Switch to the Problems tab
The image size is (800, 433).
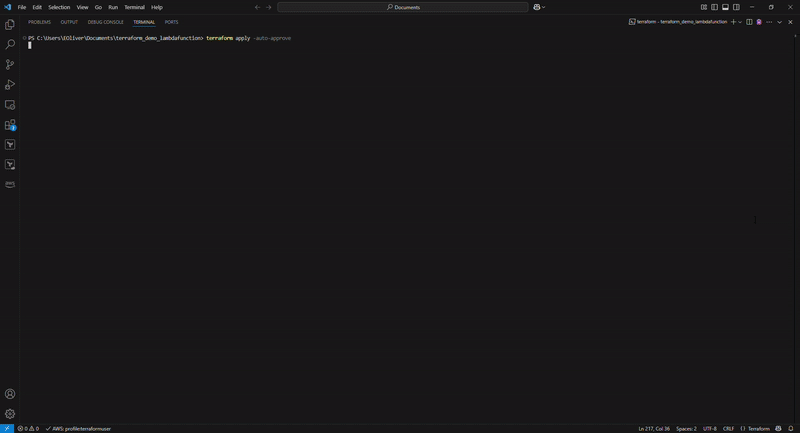coord(39,22)
